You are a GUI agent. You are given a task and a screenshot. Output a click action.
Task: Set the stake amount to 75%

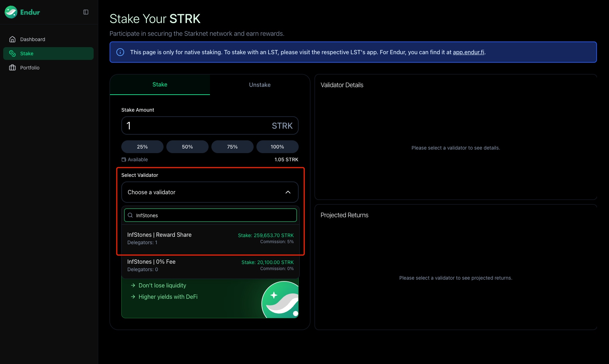tap(232, 147)
